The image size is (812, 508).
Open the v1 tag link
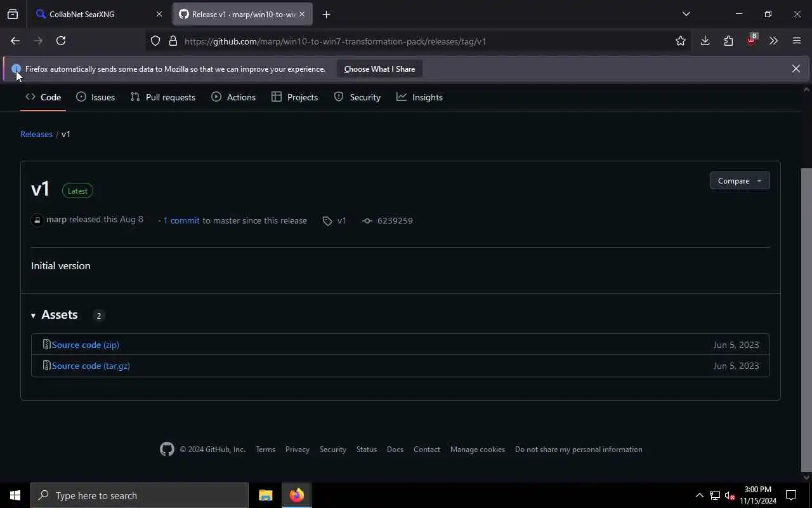point(335,220)
